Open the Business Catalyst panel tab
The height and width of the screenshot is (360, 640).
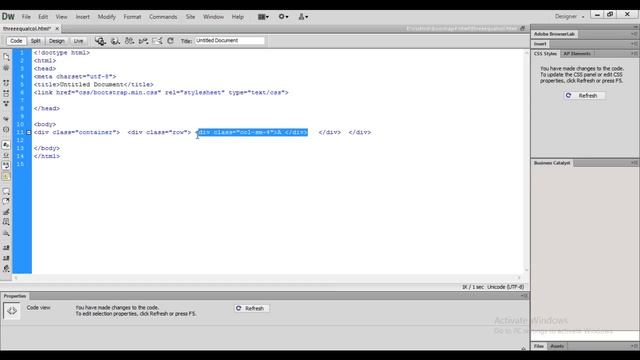click(552, 162)
